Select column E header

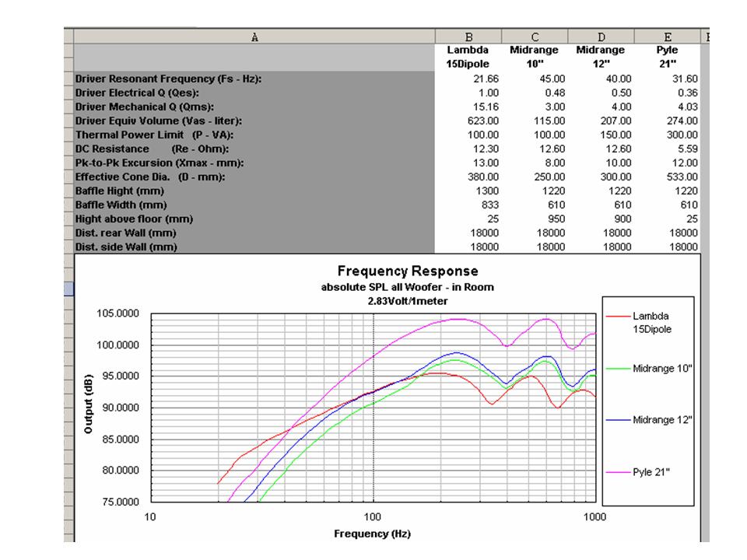pyautogui.click(x=667, y=37)
